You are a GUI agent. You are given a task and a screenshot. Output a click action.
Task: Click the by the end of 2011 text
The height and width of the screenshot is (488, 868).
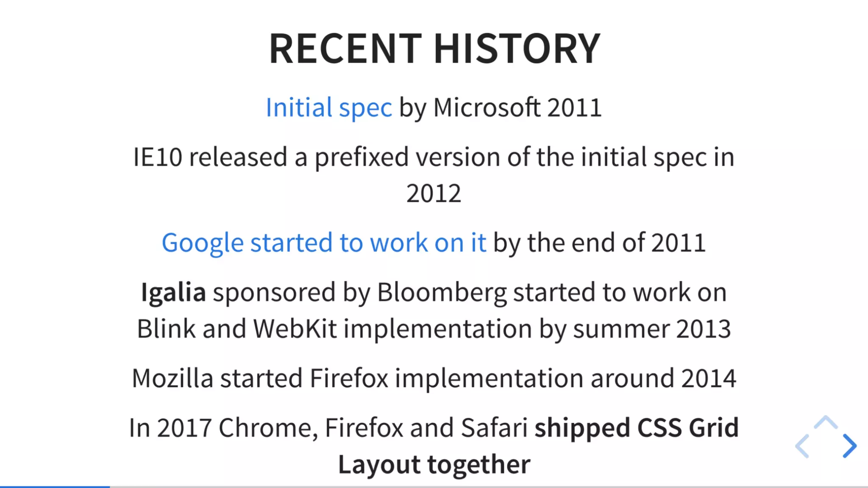(x=599, y=243)
